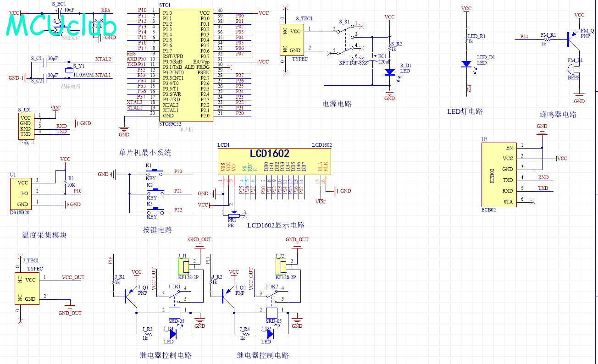Screen dimensions: 598x364
Task: Click the "蜂鸣器电路" section label
Action: click(x=558, y=115)
